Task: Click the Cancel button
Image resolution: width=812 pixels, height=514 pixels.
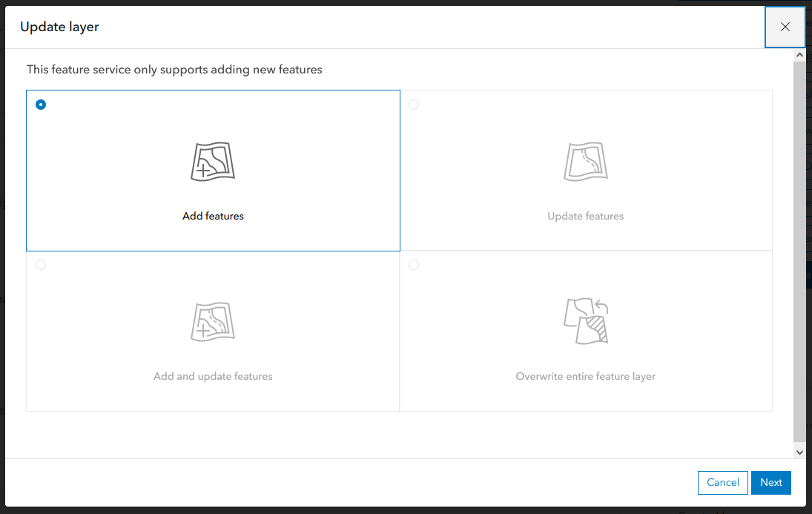Action: pos(722,482)
